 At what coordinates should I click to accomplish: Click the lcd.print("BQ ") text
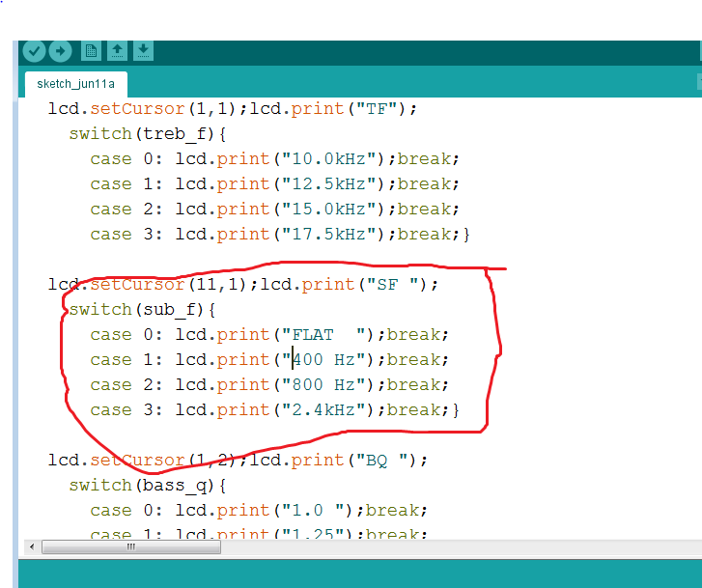[x=339, y=460]
